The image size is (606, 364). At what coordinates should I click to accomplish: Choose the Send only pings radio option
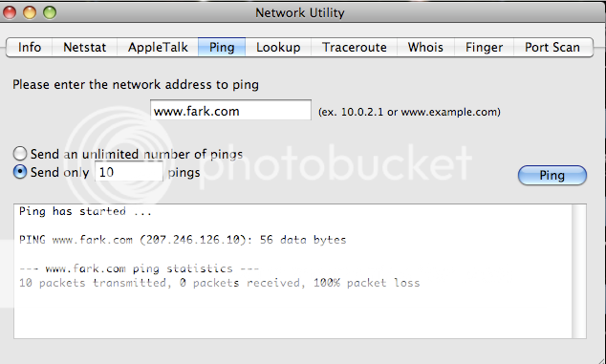[20, 172]
